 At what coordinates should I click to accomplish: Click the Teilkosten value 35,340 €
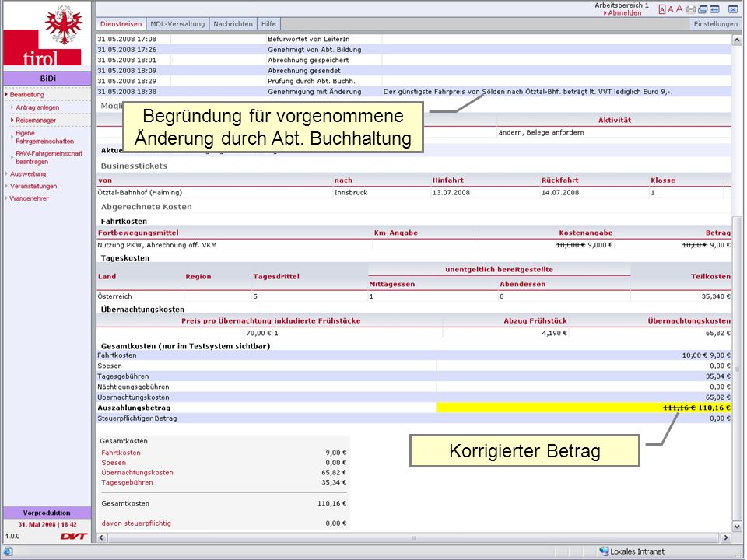(x=716, y=296)
